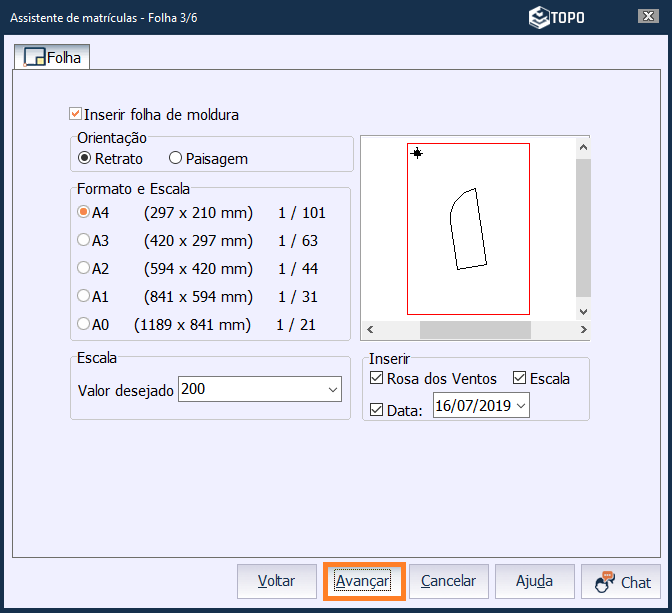The image size is (672, 613).
Task: Choose the A0 format option
Action: (x=84, y=324)
